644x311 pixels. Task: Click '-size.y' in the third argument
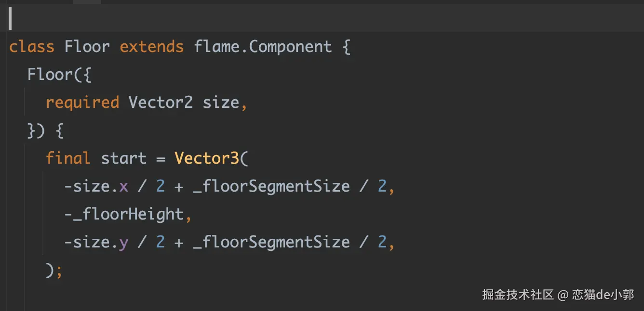click(96, 242)
